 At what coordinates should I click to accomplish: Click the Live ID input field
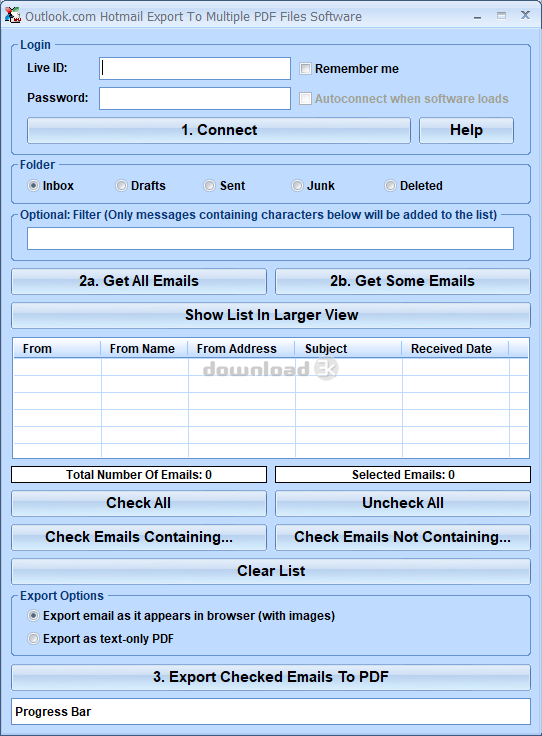click(195, 69)
